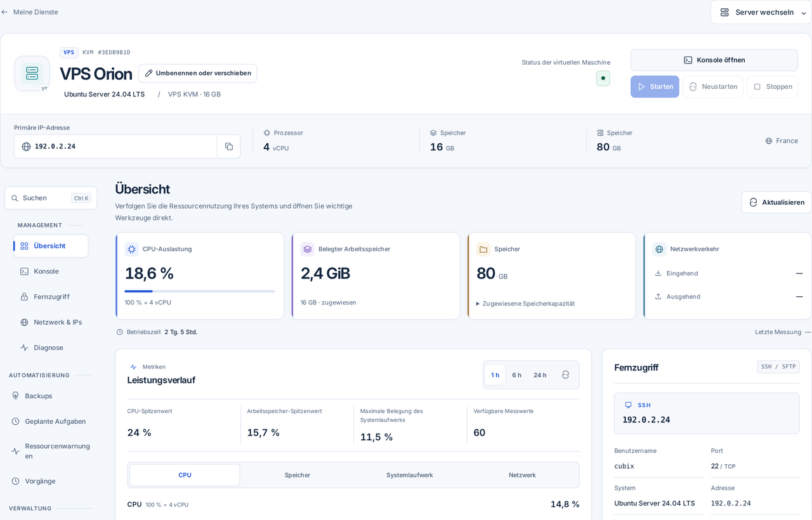Open Fernzugriff from the sidebar
This screenshot has height=520, width=812.
tap(51, 297)
